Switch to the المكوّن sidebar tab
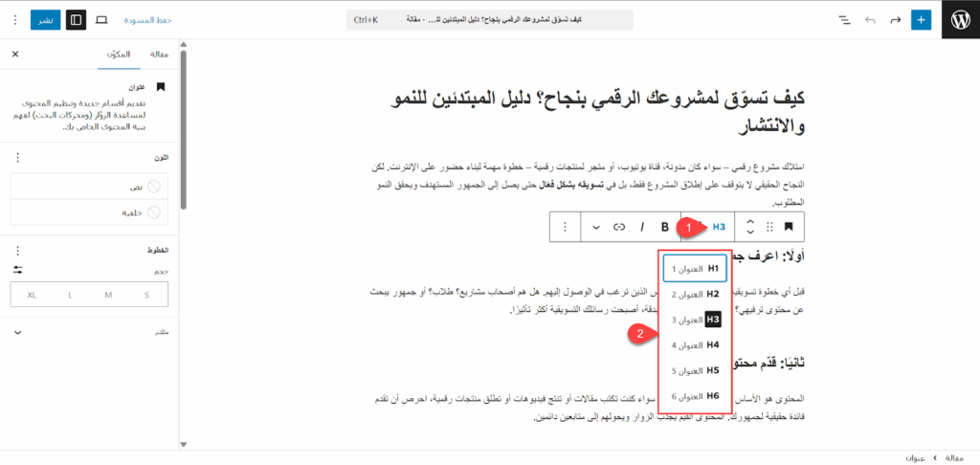 pyautogui.click(x=119, y=55)
